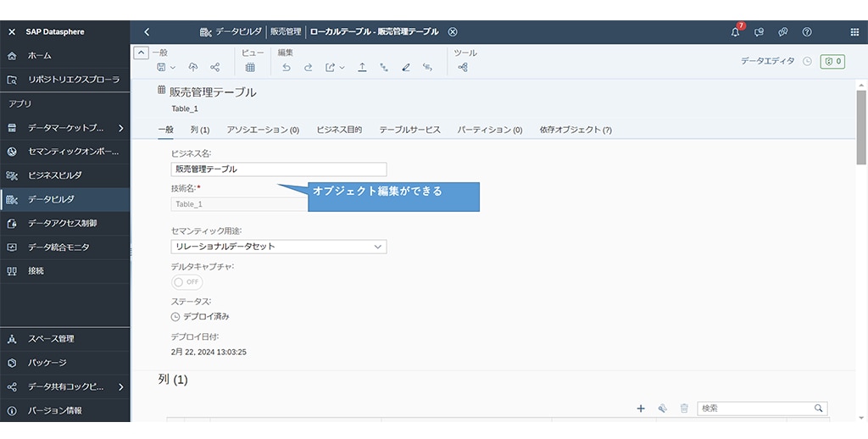Viewport: 868px width, 439px height.
Task: Click the redo arrow icon
Action: 309,67
